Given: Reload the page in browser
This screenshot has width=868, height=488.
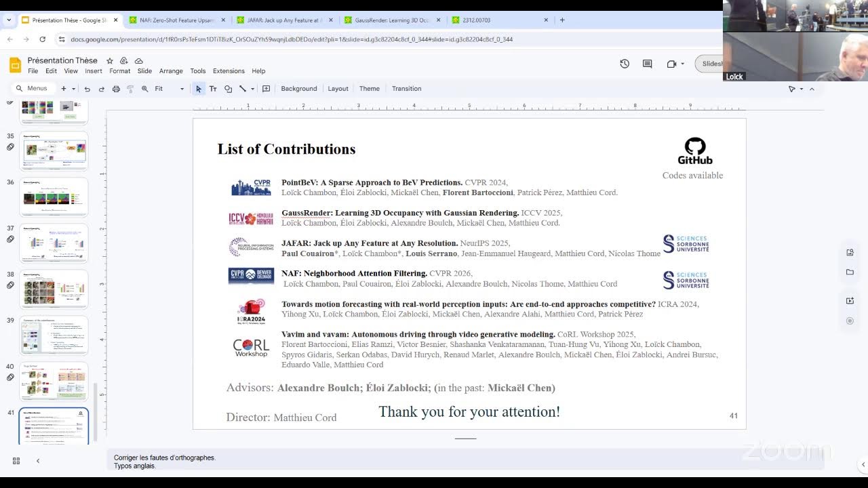Looking at the screenshot, I should [42, 39].
